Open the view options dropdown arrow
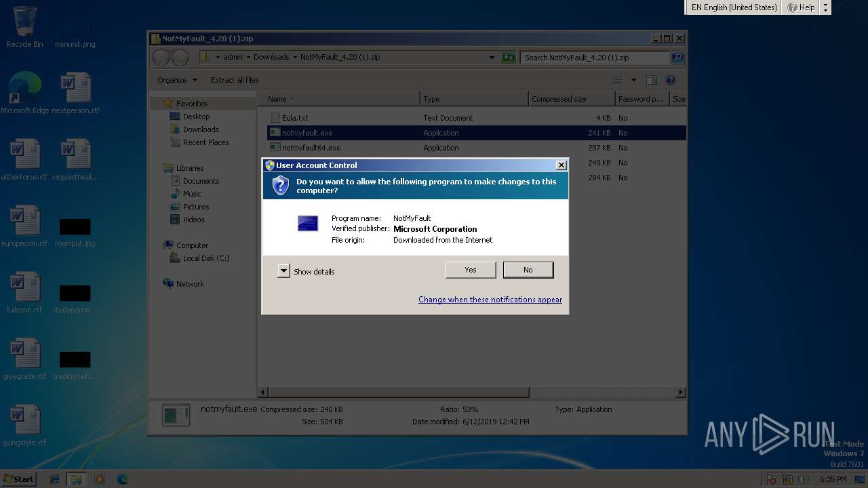 pos(633,80)
